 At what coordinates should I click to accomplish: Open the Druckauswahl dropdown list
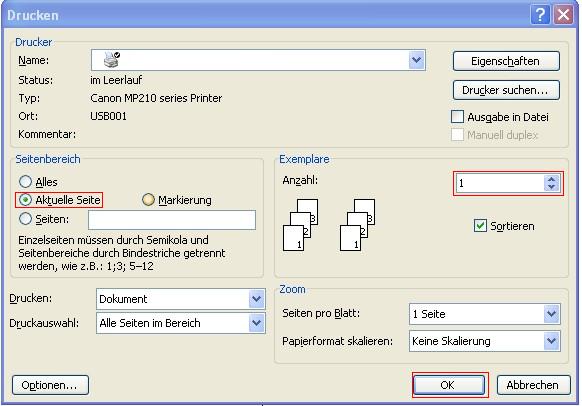(256, 323)
